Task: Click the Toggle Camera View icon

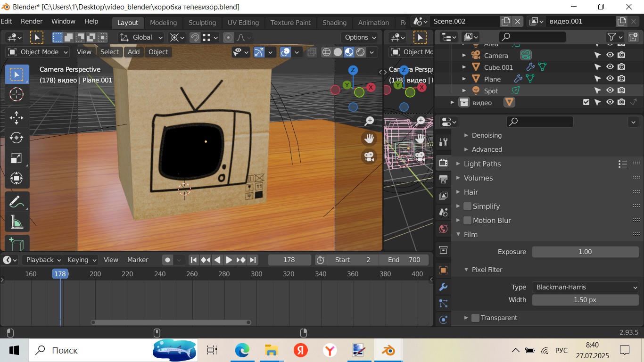Action: (x=369, y=156)
